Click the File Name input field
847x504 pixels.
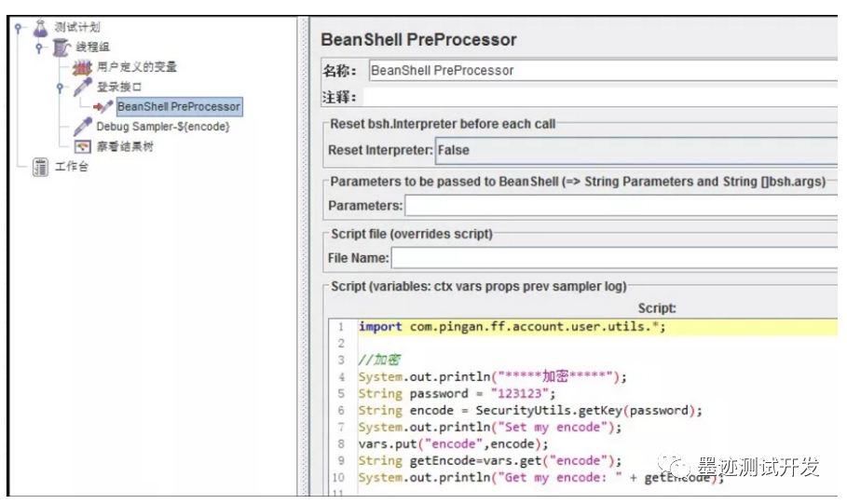point(614,258)
